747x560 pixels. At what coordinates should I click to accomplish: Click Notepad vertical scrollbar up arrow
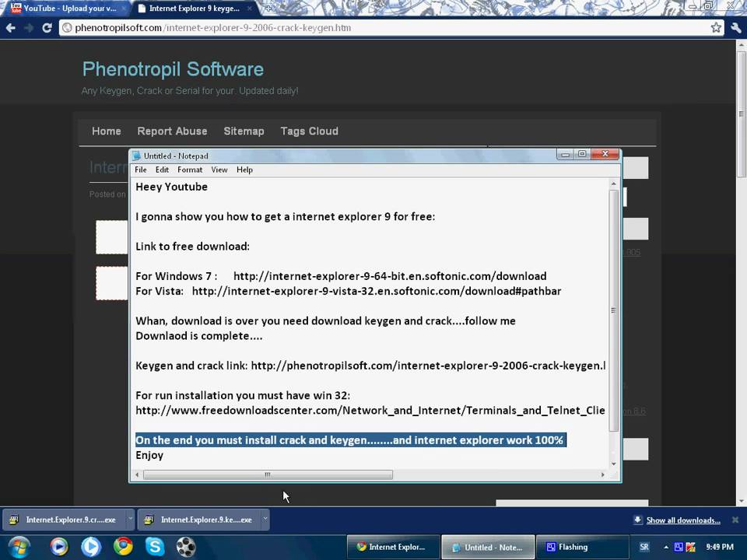(x=614, y=184)
